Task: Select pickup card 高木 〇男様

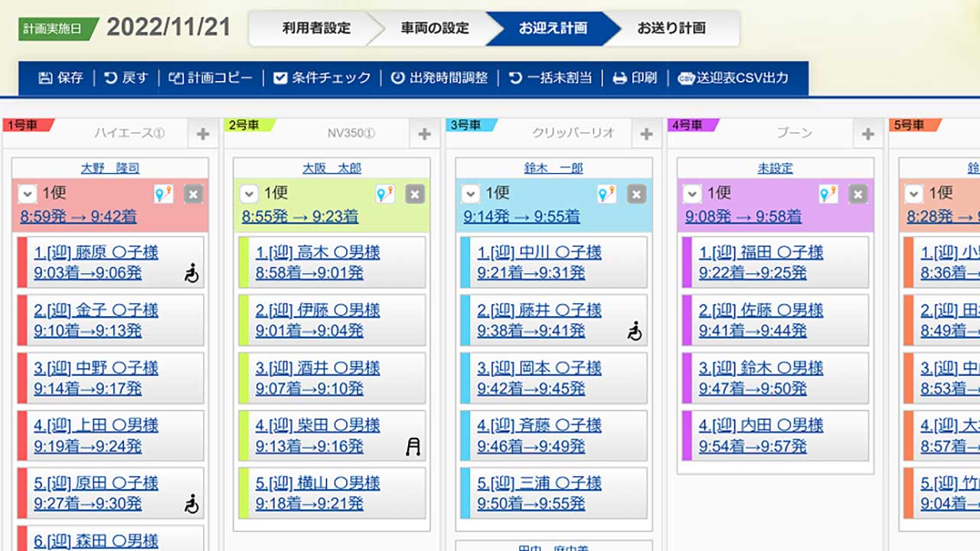Action: [332, 262]
